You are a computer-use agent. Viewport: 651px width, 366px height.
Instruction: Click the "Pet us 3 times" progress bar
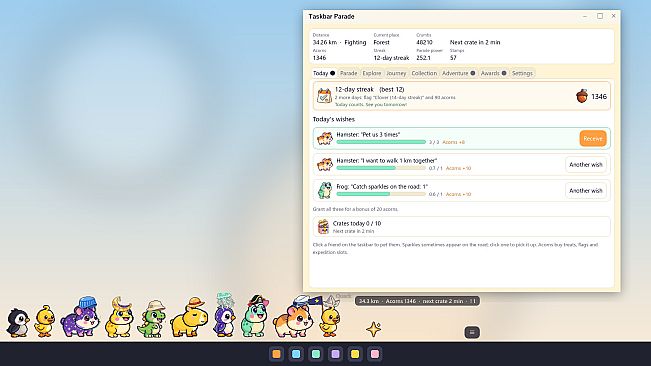point(381,142)
